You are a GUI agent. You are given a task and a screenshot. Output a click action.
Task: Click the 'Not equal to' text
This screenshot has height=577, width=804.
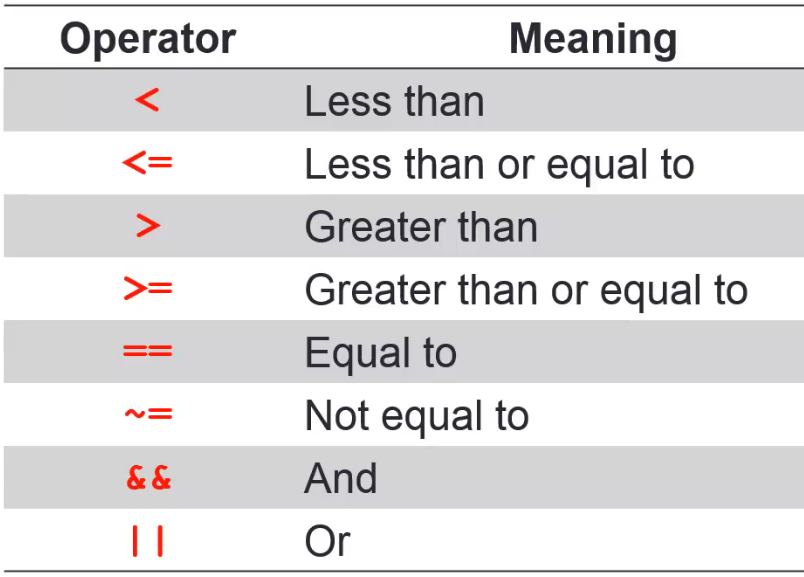(x=416, y=415)
